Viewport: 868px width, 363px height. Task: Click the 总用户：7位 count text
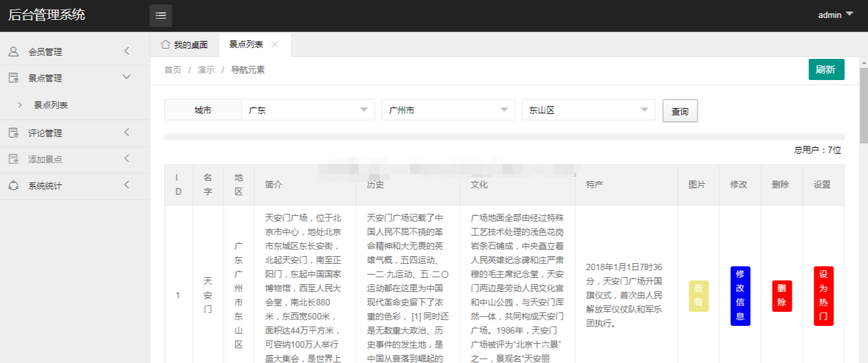click(817, 150)
